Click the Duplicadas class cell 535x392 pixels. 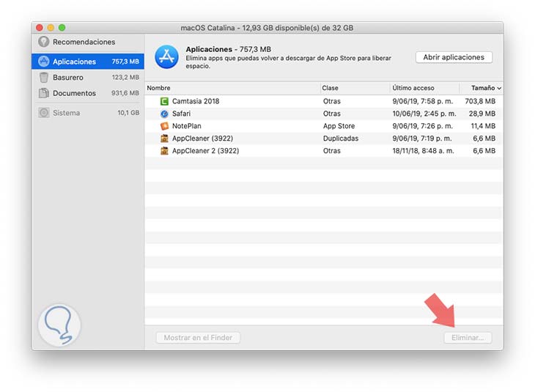coord(341,138)
